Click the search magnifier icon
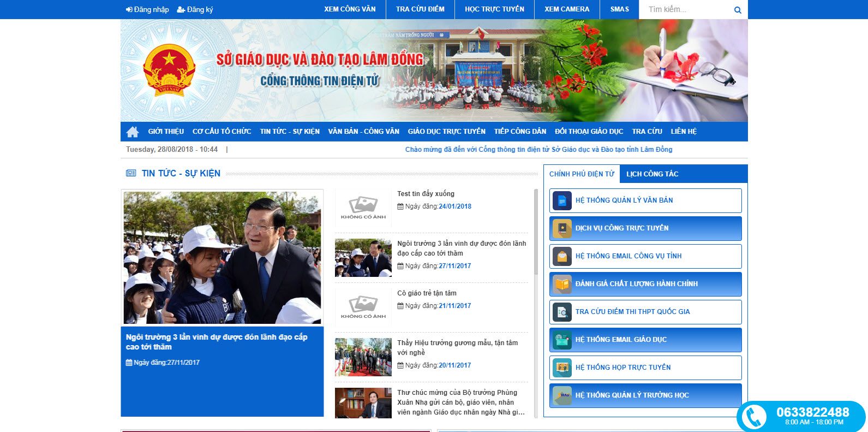868x432 pixels. click(738, 10)
